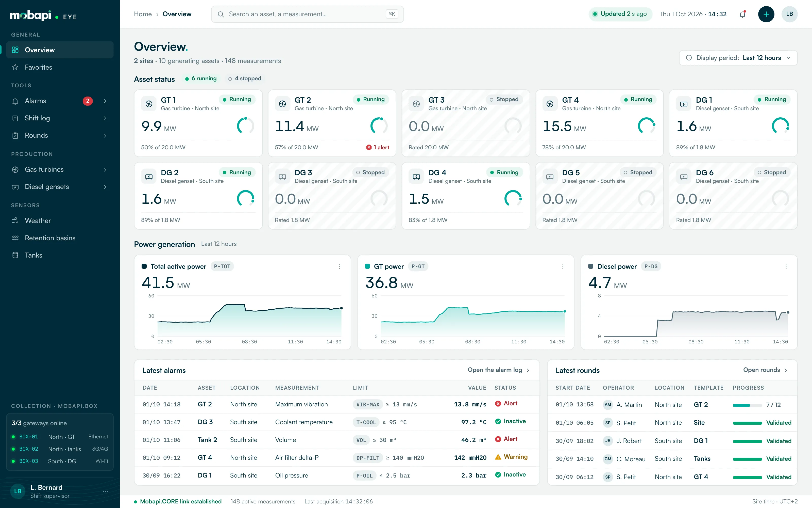Click the GT 4 load gauge ring
Image resolution: width=812 pixels, height=508 pixels.
click(646, 126)
